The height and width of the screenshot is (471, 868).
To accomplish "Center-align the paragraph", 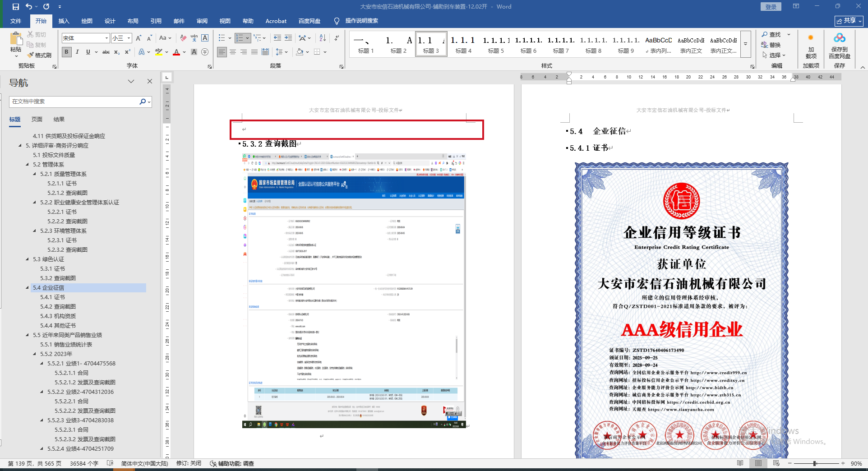I will pyautogui.click(x=233, y=52).
